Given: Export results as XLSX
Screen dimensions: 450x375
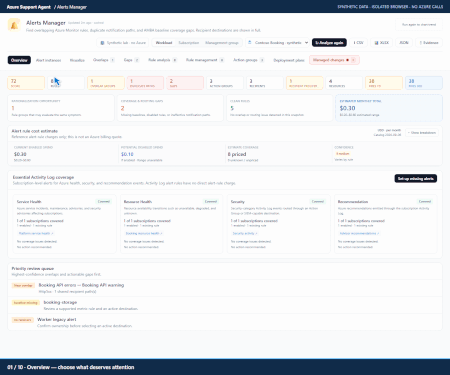Looking at the screenshot, I should [382, 43].
